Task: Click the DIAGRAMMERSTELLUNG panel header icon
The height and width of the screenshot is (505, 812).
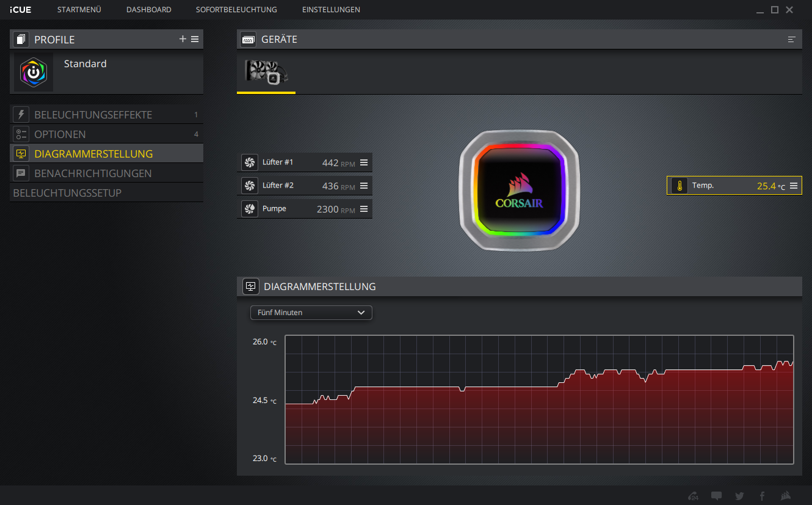Action: pyautogui.click(x=250, y=286)
